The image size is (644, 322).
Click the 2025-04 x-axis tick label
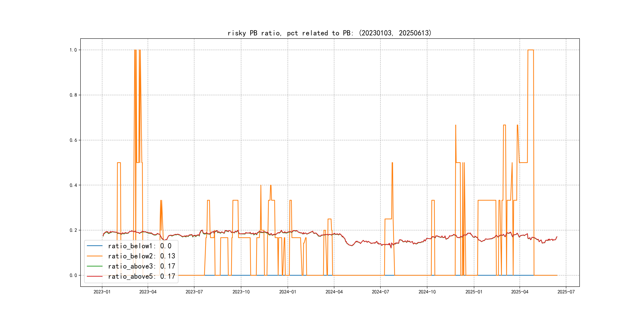click(x=520, y=292)
